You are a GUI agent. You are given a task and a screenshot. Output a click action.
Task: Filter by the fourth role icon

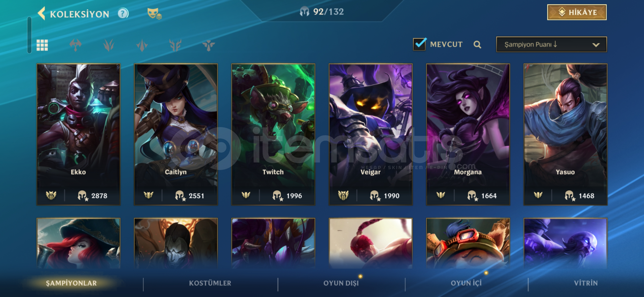pos(175,45)
